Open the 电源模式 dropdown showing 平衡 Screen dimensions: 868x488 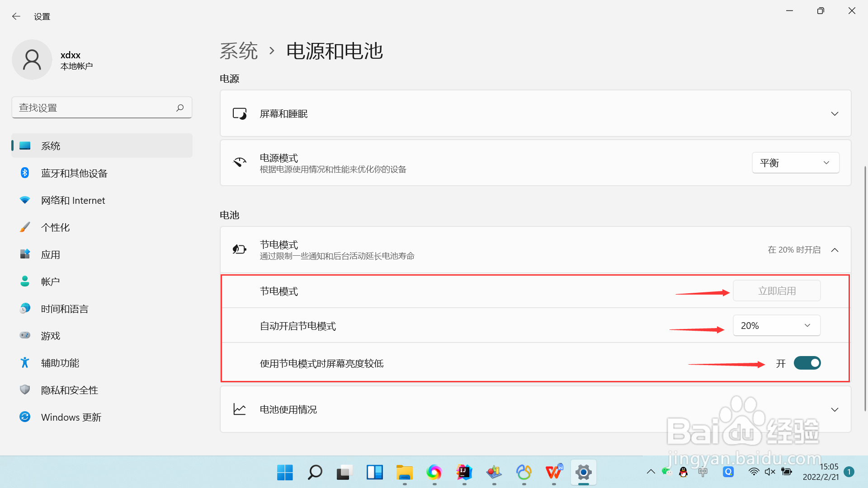click(796, 163)
